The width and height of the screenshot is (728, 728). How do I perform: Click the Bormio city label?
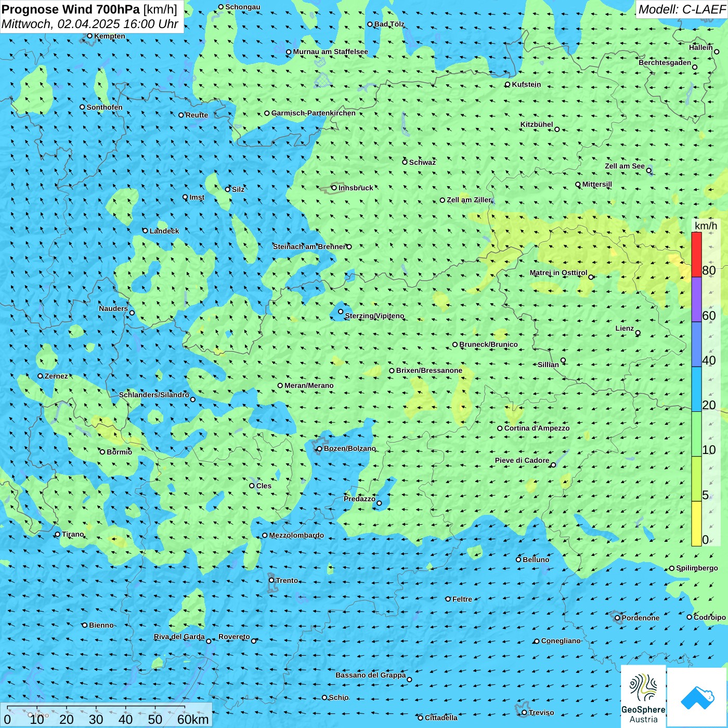[x=119, y=452]
